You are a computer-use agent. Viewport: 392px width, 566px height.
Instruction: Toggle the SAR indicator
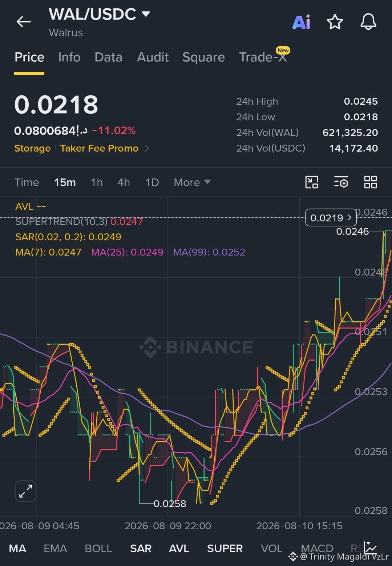(x=141, y=548)
